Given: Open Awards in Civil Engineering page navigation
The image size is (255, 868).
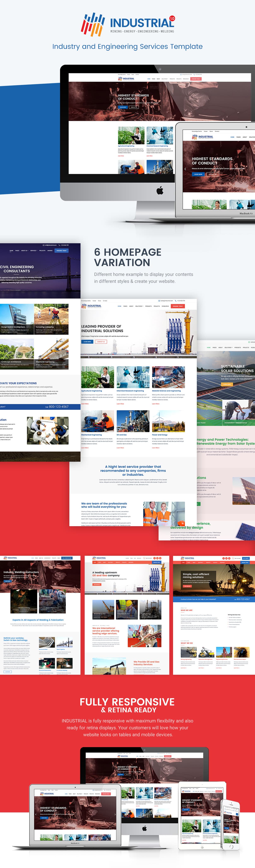Looking at the screenshot, I should 50,251.
